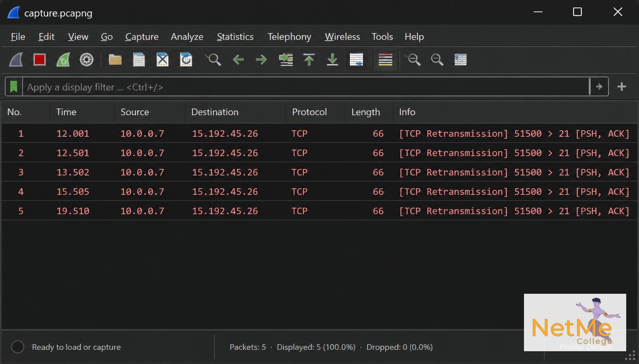Image resolution: width=639 pixels, height=364 pixels.
Task: Toggle auto-scroll during live capture
Action: (x=356, y=60)
